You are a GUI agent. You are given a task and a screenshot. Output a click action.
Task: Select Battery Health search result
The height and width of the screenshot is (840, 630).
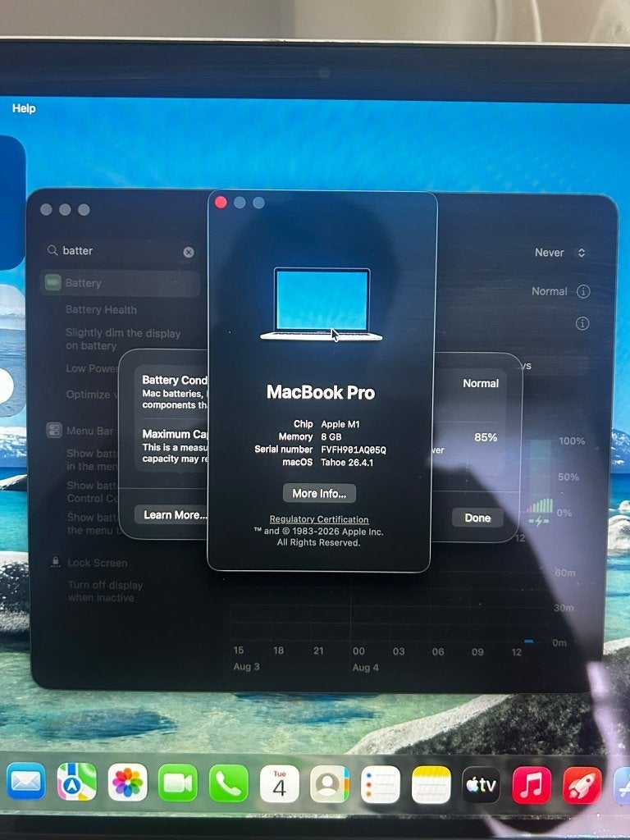pyautogui.click(x=101, y=309)
